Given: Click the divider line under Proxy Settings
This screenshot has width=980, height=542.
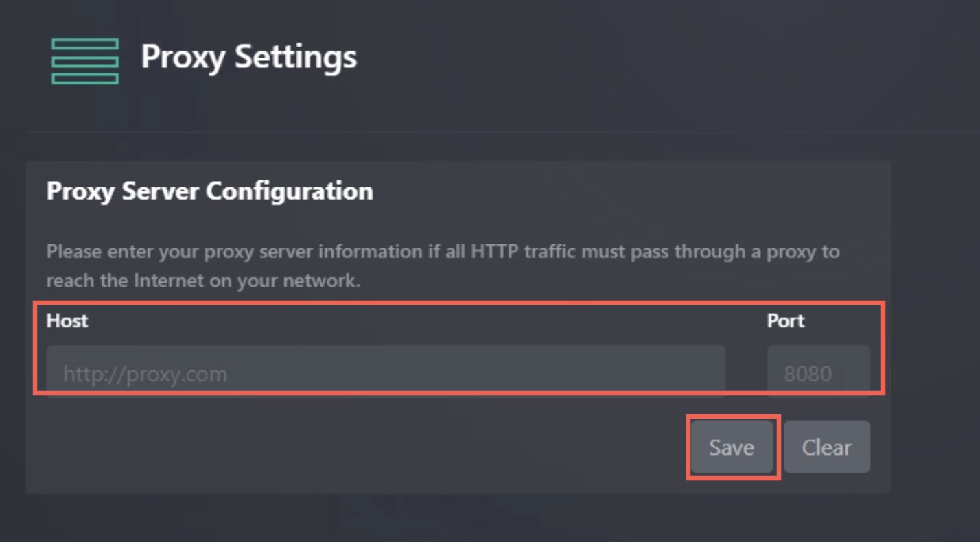Looking at the screenshot, I should click(480, 130).
